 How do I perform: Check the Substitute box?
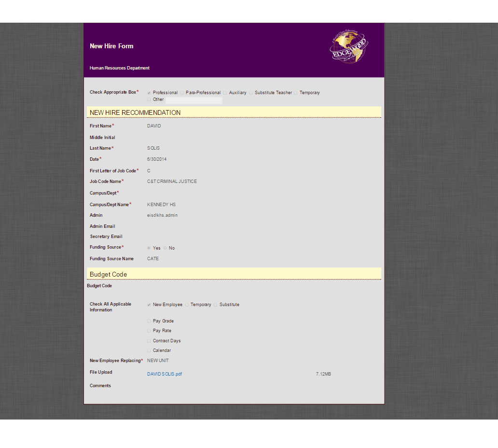[215, 305]
